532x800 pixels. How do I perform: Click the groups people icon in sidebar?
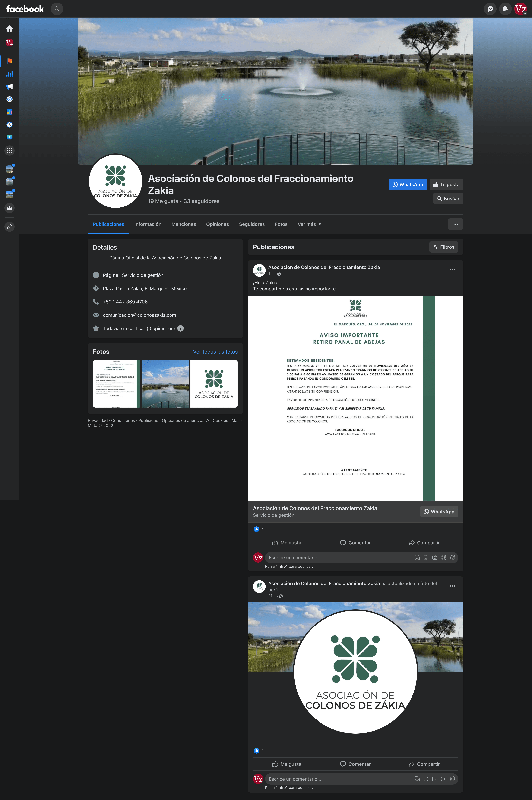[9, 208]
